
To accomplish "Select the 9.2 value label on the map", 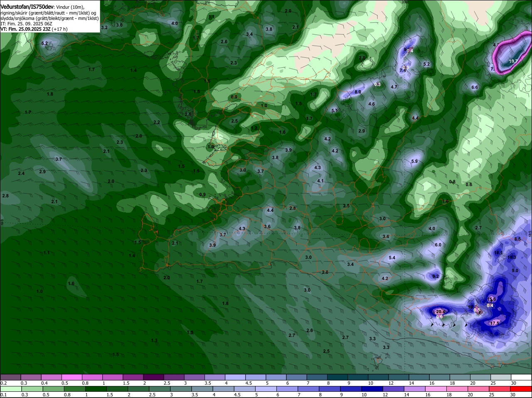I will click(436, 276).
